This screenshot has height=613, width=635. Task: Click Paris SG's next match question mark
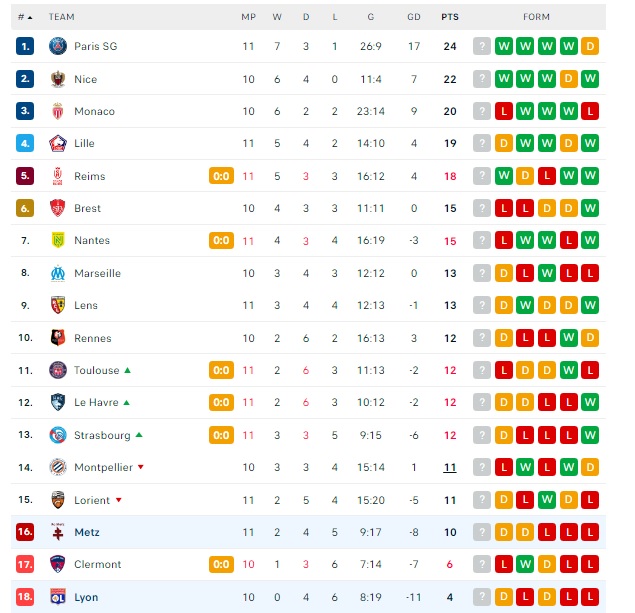[x=482, y=46]
